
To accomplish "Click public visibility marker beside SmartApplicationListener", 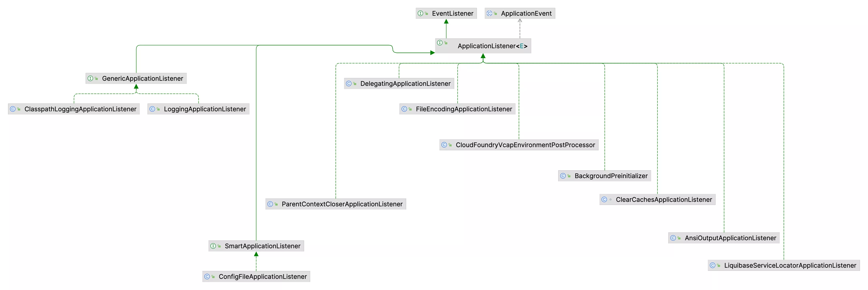I will click(219, 246).
